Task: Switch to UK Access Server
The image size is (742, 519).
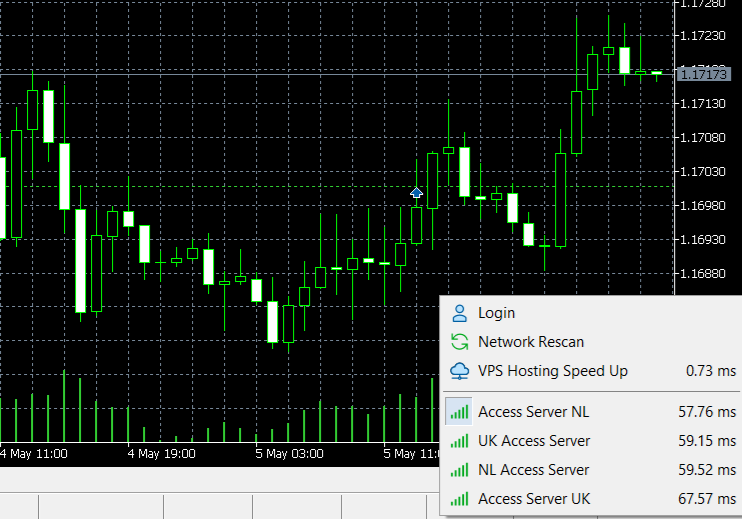Action: tap(591, 441)
